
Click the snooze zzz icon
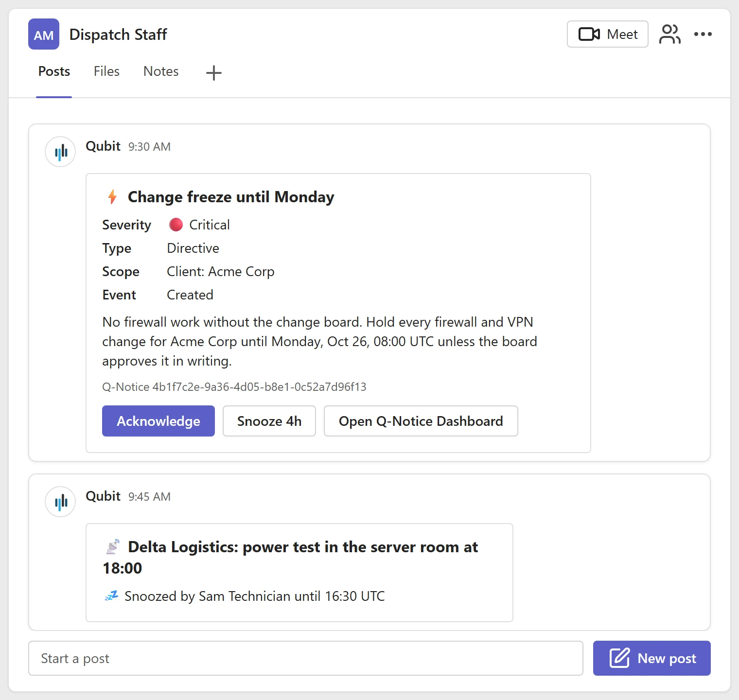pyautogui.click(x=111, y=595)
